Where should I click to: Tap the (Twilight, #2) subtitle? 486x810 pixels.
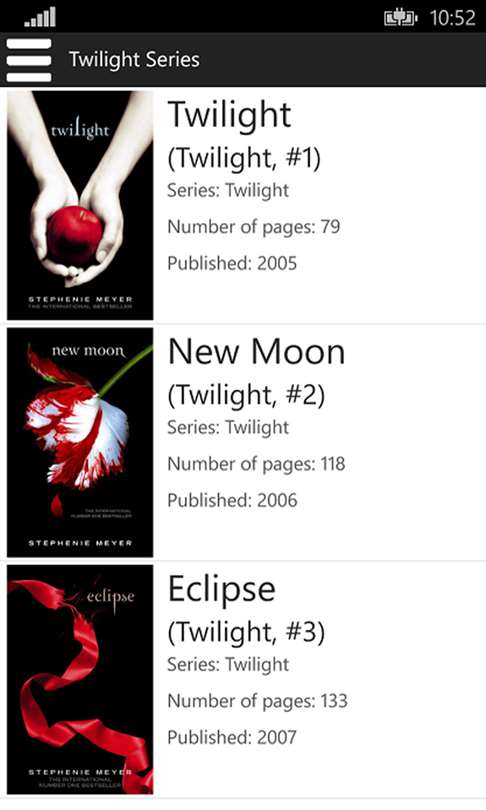point(246,395)
